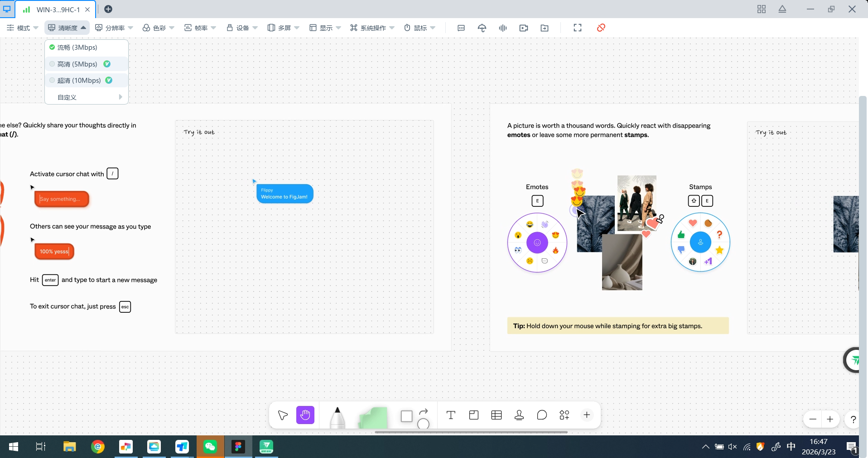Select the text tool
Image resolution: width=868 pixels, height=458 pixels.
point(451,415)
